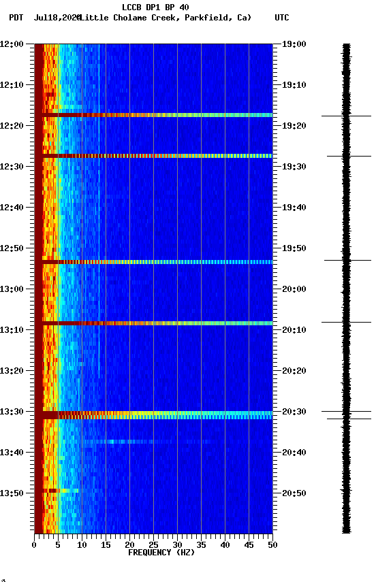Click the 'FREQUENCY (HZ)' axis title
The image size is (376, 588).
[x=161, y=553]
